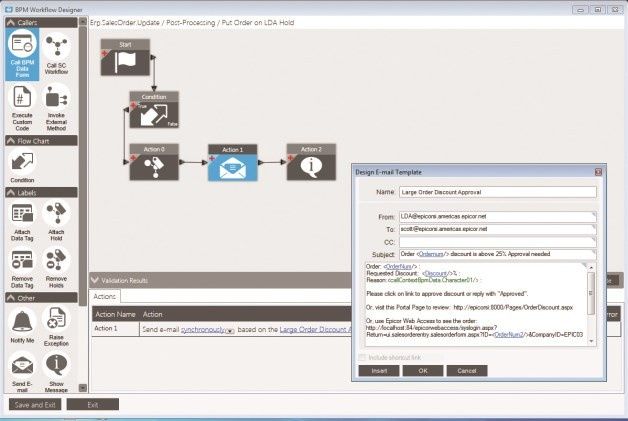Screen dimensions: 628x421
Task: Click the Action Name column header
Action: click(x=115, y=314)
